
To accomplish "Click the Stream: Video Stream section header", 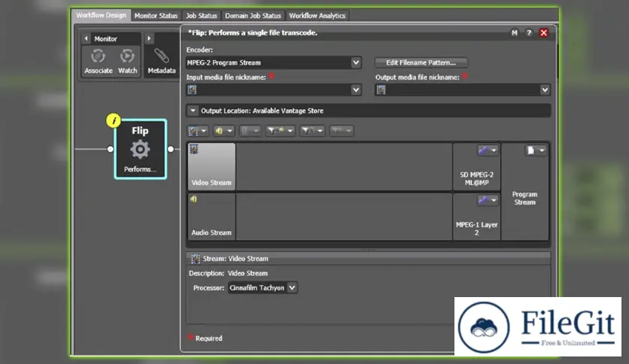I will point(368,259).
